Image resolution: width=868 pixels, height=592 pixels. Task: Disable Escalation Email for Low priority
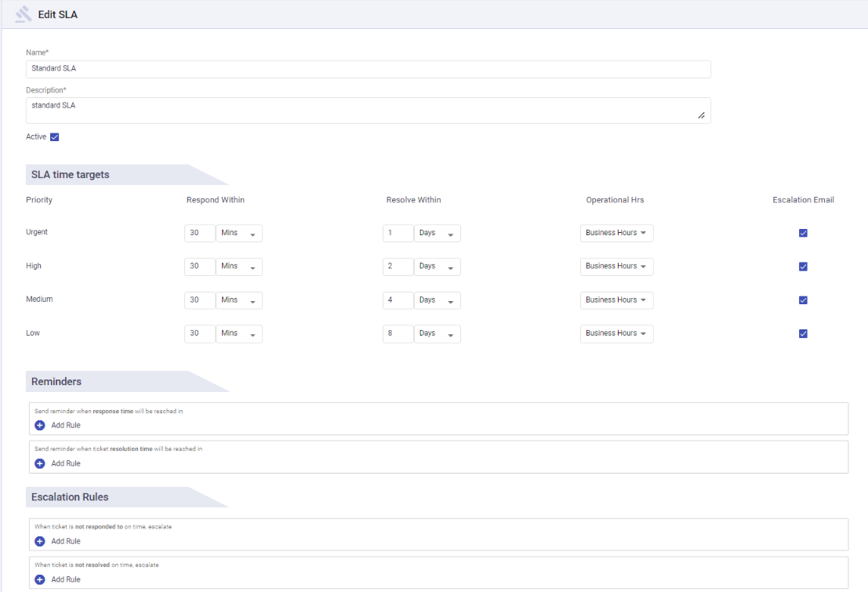point(803,333)
